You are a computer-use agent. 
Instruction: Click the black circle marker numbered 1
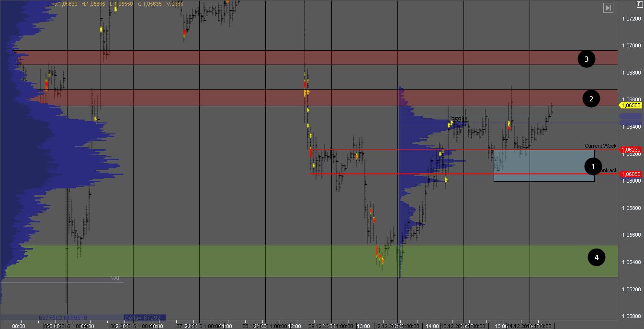[593, 166]
